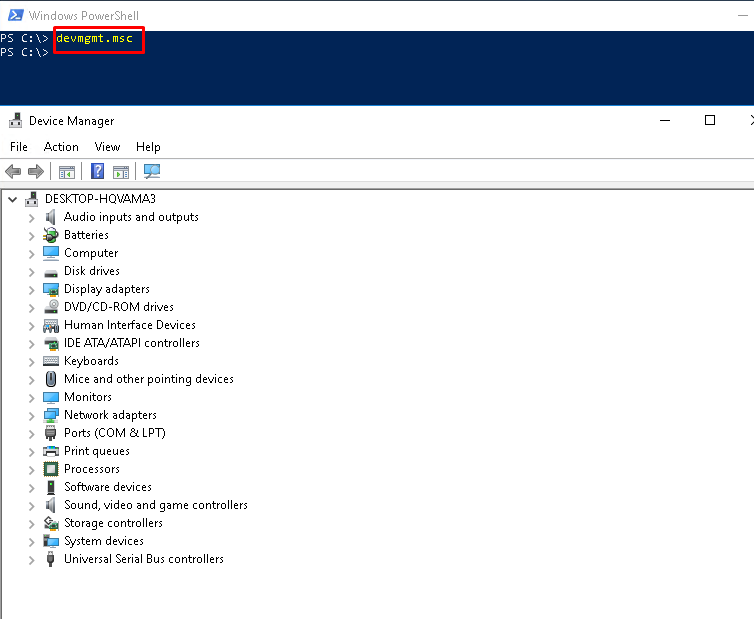Expand the Network adapters category
The height and width of the screenshot is (619, 754).
pyautogui.click(x=31, y=416)
